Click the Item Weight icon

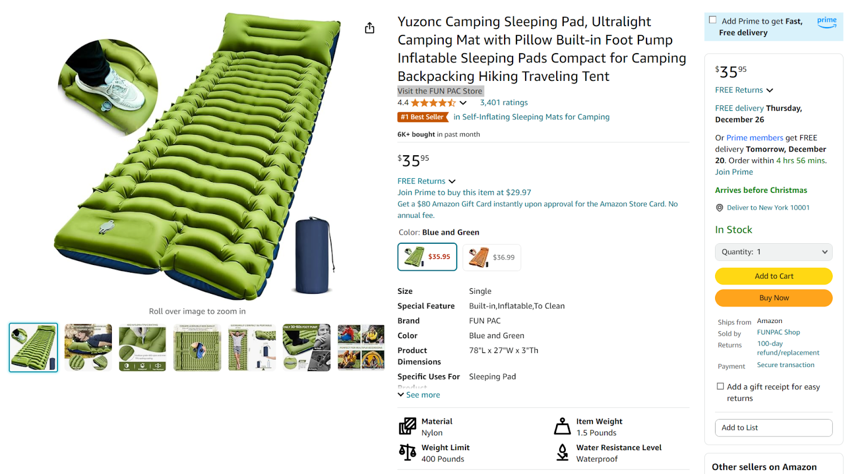click(563, 426)
